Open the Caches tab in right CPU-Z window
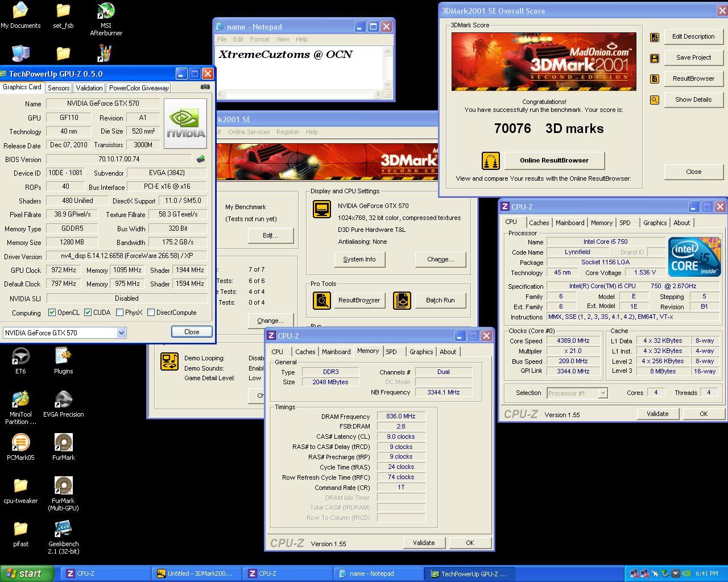This screenshot has width=728, height=582. coord(539,223)
